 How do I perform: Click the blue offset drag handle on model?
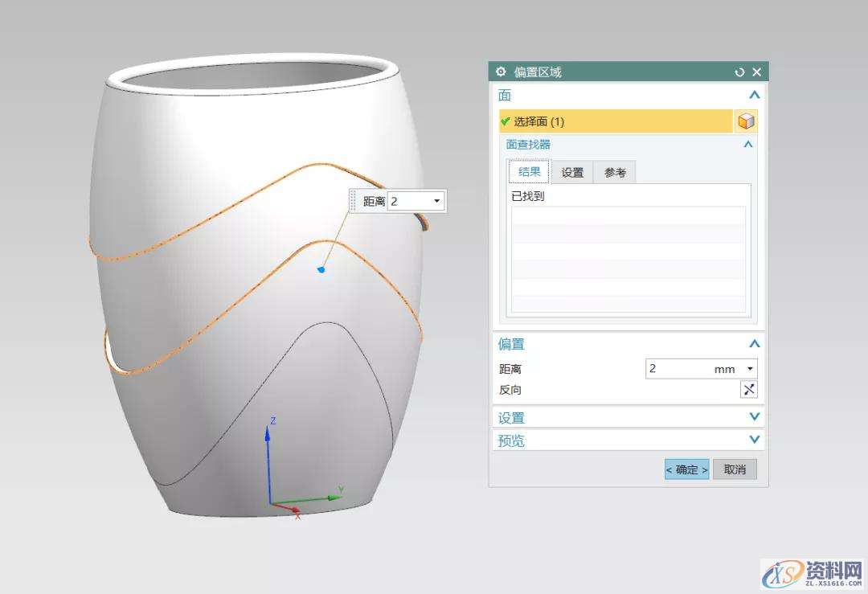click(x=321, y=269)
